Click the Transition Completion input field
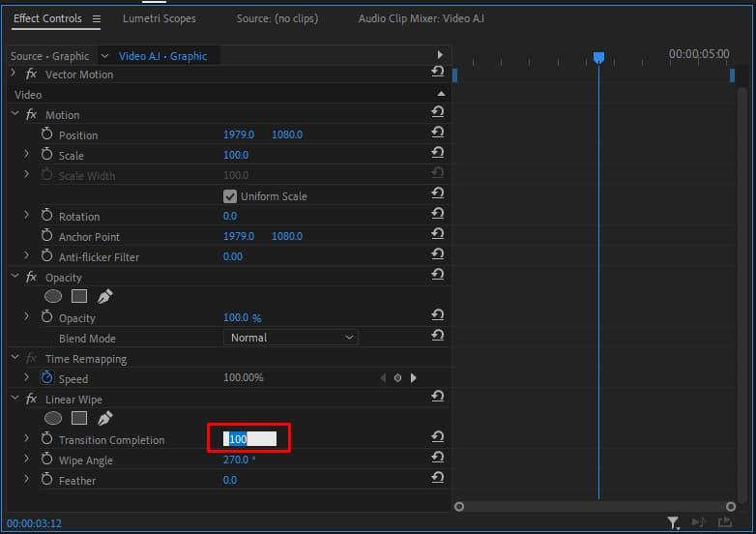Image resolution: width=756 pixels, height=534 pixels. click(x=250, y=439)
